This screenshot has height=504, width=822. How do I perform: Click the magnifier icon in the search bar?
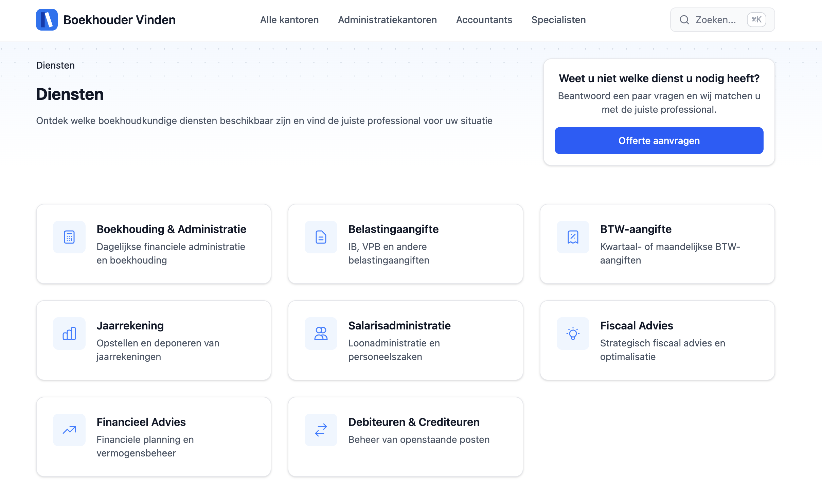click(x=684, y=20)
